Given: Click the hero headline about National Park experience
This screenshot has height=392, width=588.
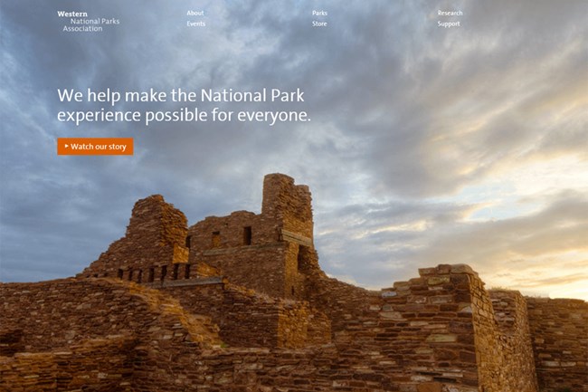Looking at the screenshot, I should (184, 105).
